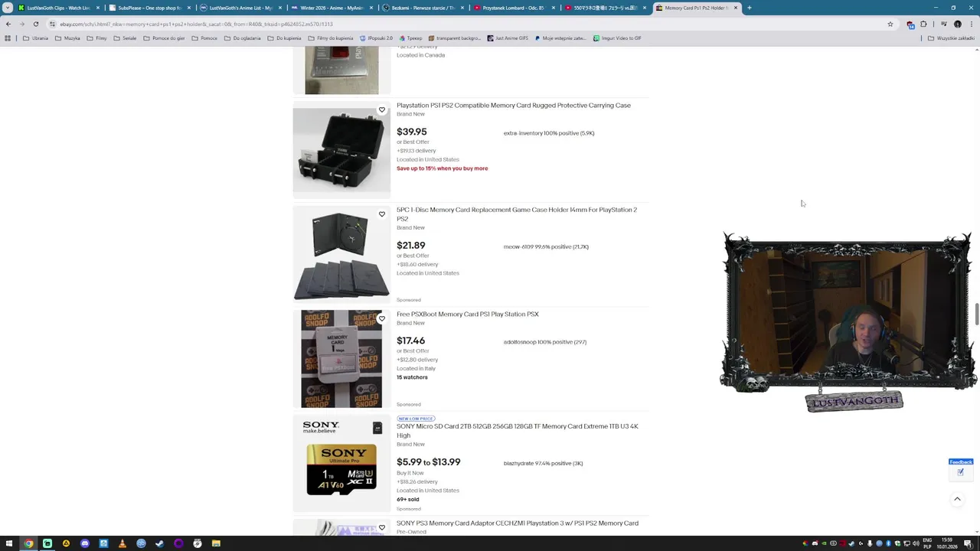This screenshot has width=980, height=551.
Task: Switch to SubsPlease tab
Action: (149, 8)
